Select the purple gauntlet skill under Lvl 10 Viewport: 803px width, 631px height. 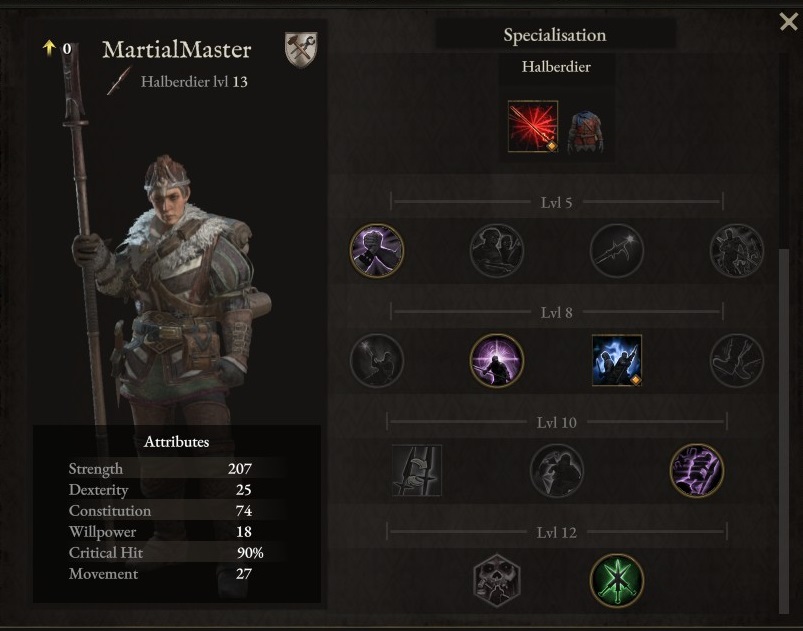pos(696,470)
